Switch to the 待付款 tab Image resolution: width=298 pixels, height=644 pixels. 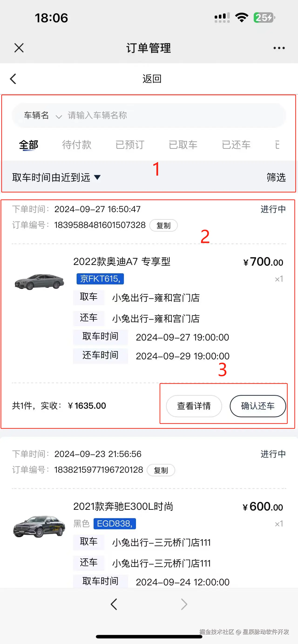(x=77, y=145)
